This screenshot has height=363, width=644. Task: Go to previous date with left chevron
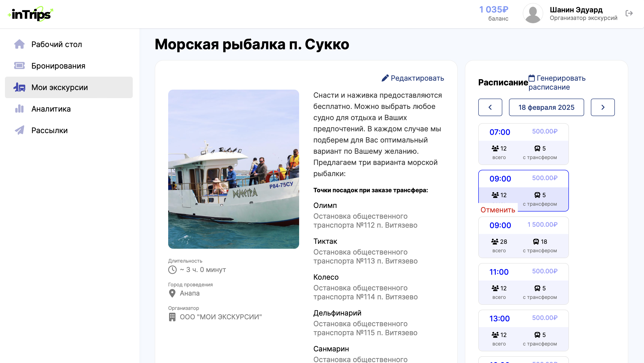pos(490,107)
